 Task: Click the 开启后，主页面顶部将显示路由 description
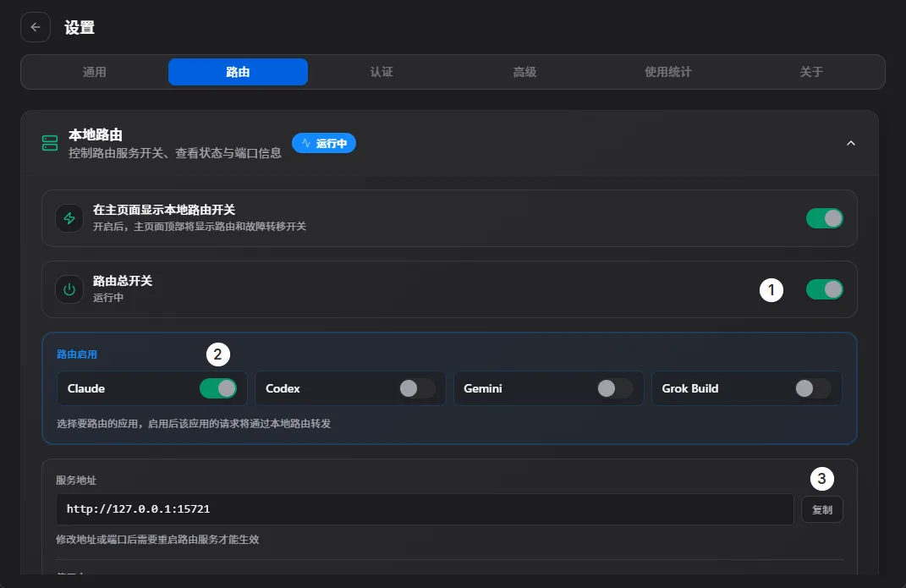[200, 227]
